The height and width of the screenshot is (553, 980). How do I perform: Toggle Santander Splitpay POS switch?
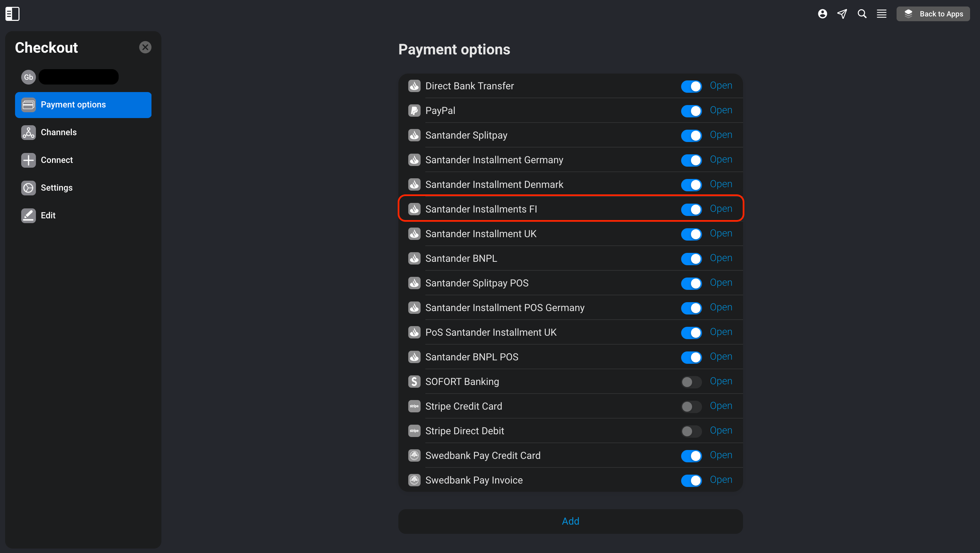coord(691,283)
